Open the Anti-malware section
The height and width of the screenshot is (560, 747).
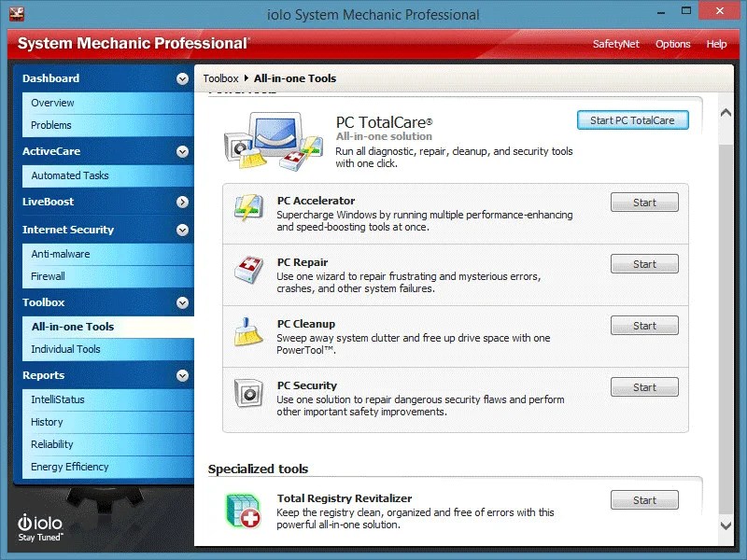coord(108,254)
